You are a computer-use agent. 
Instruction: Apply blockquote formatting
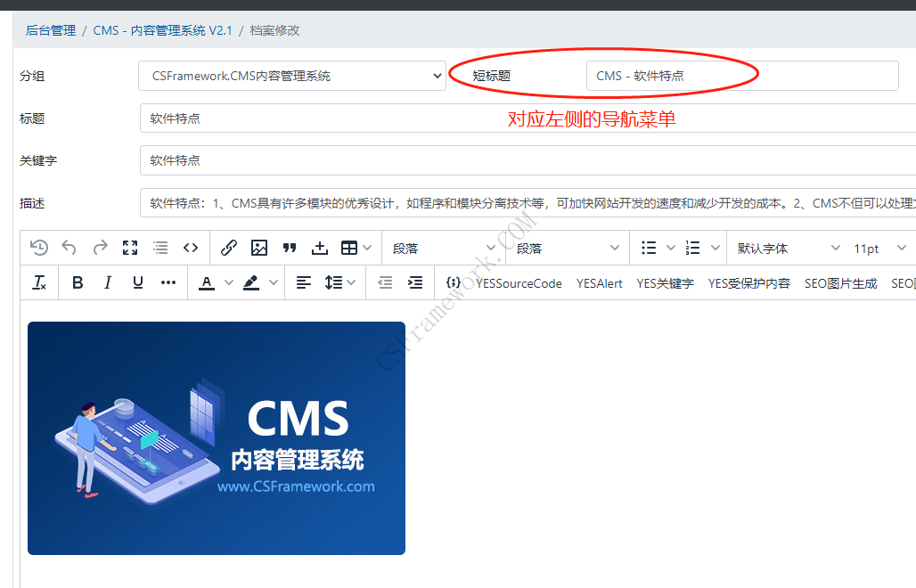290,248
